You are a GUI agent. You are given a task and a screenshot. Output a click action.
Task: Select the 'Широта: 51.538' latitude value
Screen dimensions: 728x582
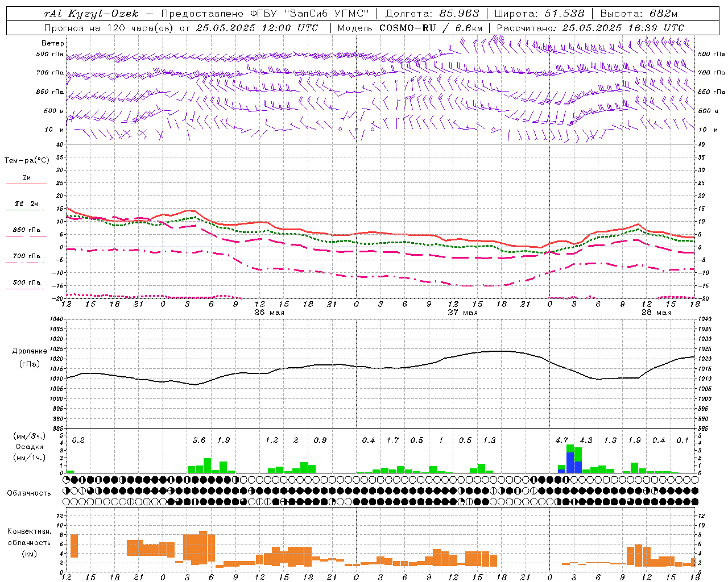539,14
